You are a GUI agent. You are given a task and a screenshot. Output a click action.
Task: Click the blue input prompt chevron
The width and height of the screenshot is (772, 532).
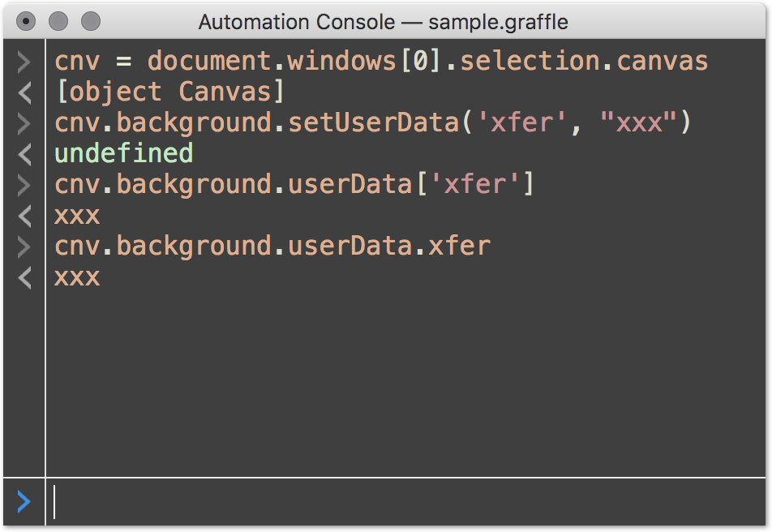pos(24,502)
